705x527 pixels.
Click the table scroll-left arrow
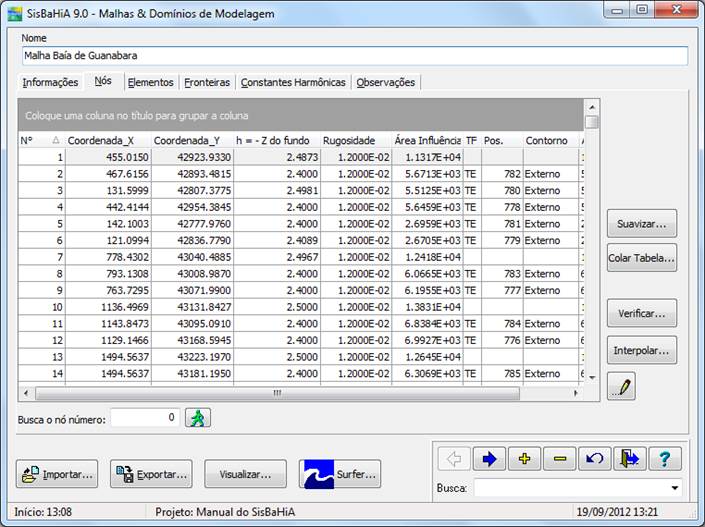point(26,393)
